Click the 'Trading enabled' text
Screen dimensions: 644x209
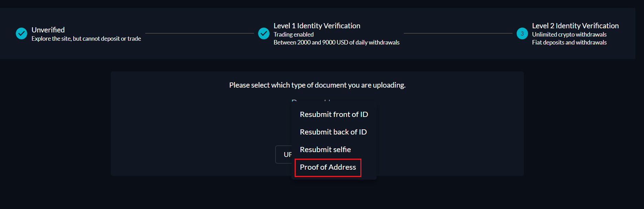click(x=293, y=34)
